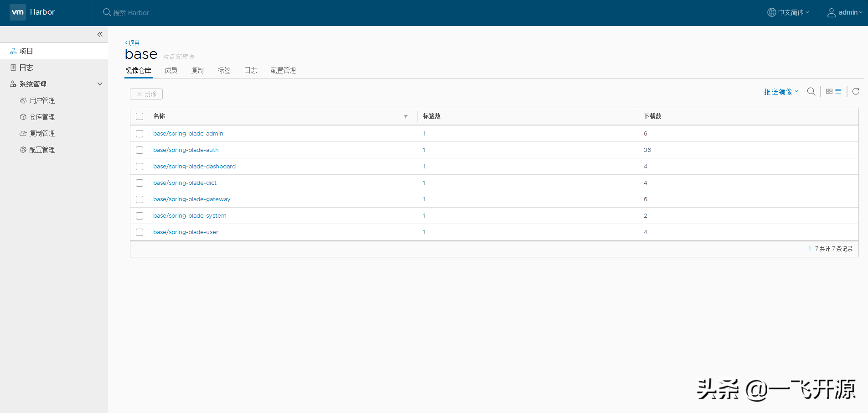This screenshot has width=868, height=413.
Task: Select all repositories with header checkbox
Action: coord(139,116)
